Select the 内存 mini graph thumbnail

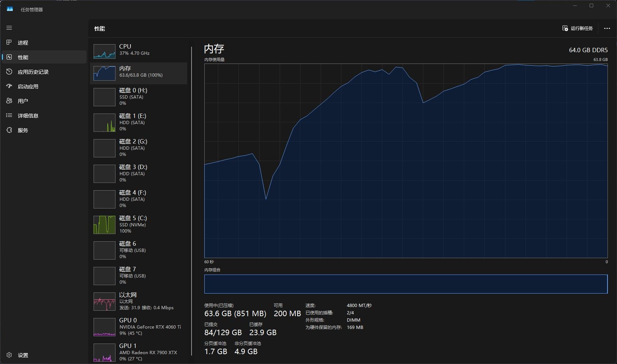point(105,73)
